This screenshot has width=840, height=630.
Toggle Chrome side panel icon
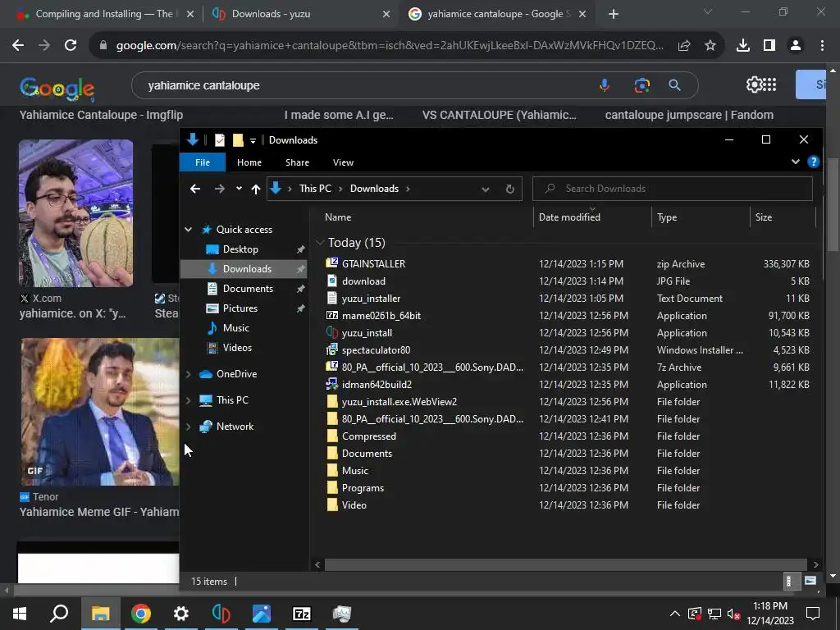[x=769, y=46]
